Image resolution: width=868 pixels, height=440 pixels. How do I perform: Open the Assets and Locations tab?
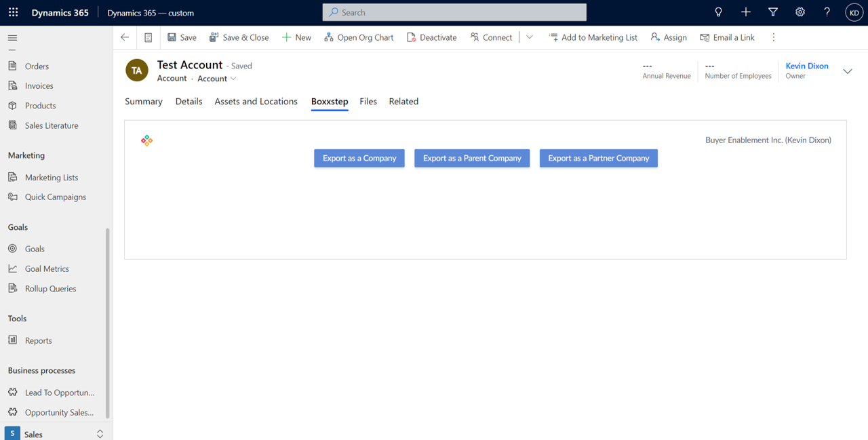point(256,102)
